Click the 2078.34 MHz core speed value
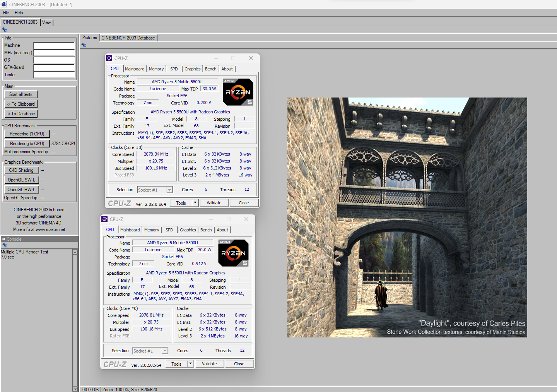The image size is (557, 392). pos(156,154)
